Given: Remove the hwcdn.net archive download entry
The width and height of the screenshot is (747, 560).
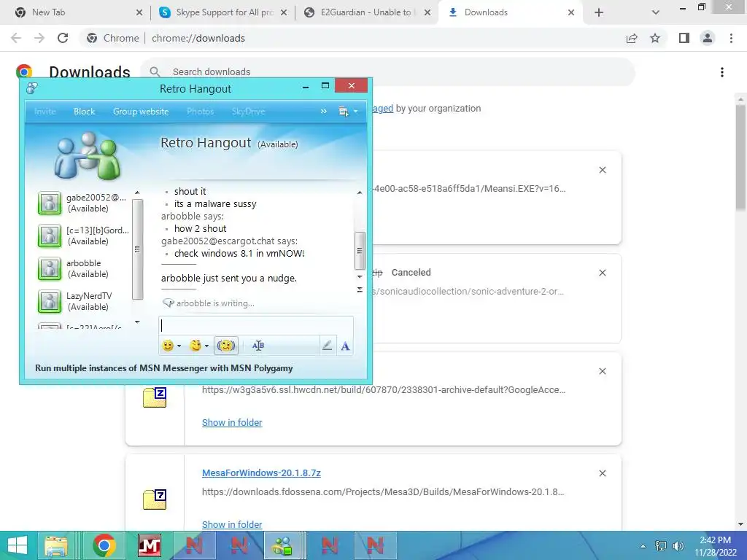Looking at the screenshot, I should click(602, 371).
